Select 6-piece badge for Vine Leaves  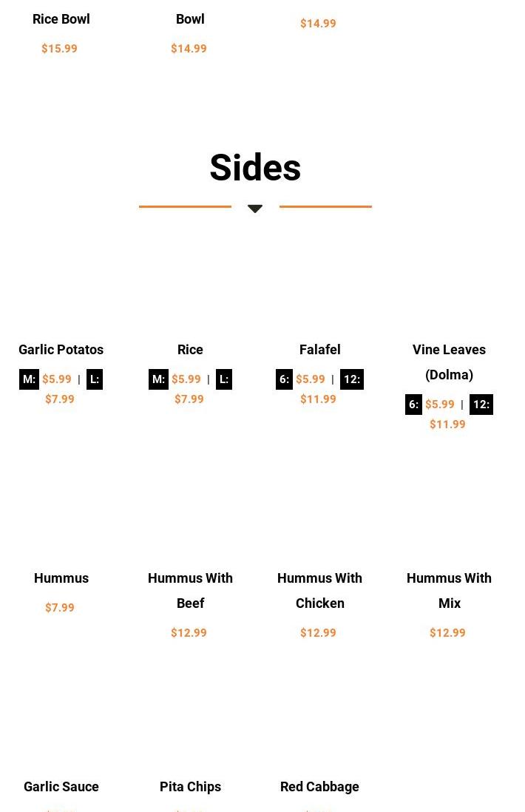tap(413, 405)
